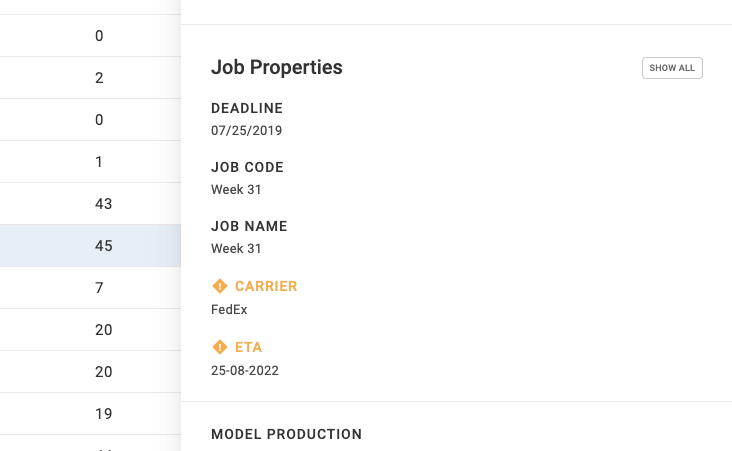Screen dimensions: 732x451
Task: Select the highlighted row with value 45
Action: (x=90, y=246)
